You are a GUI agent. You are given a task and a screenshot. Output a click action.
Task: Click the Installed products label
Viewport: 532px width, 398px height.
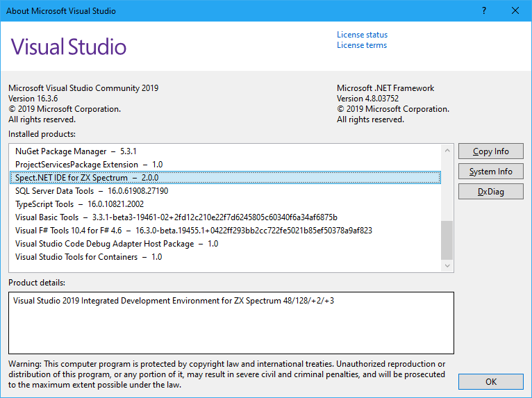[x=42, y=134]
